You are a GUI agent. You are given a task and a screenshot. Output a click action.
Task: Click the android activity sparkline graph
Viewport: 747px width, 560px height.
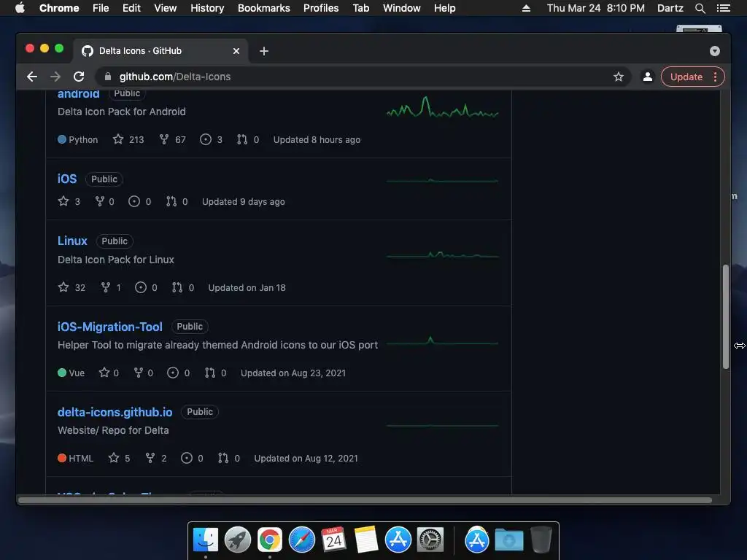443,108
